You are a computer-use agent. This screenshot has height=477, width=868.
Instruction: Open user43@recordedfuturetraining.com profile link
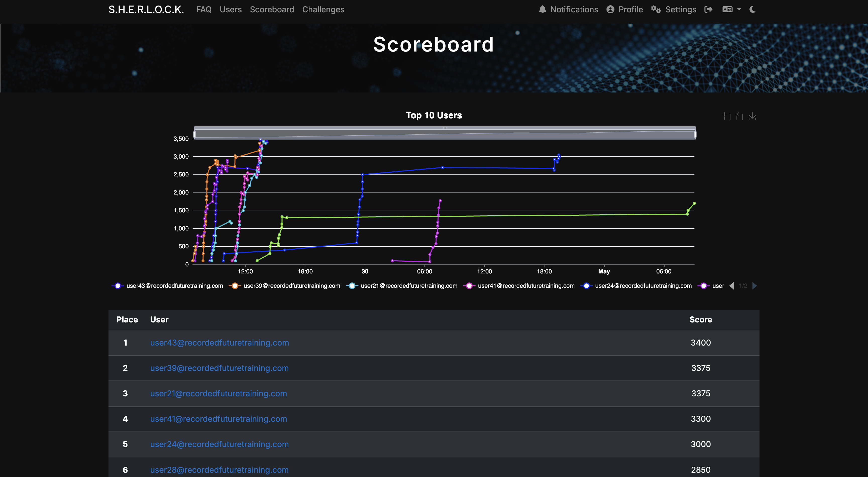pos(219,343)
